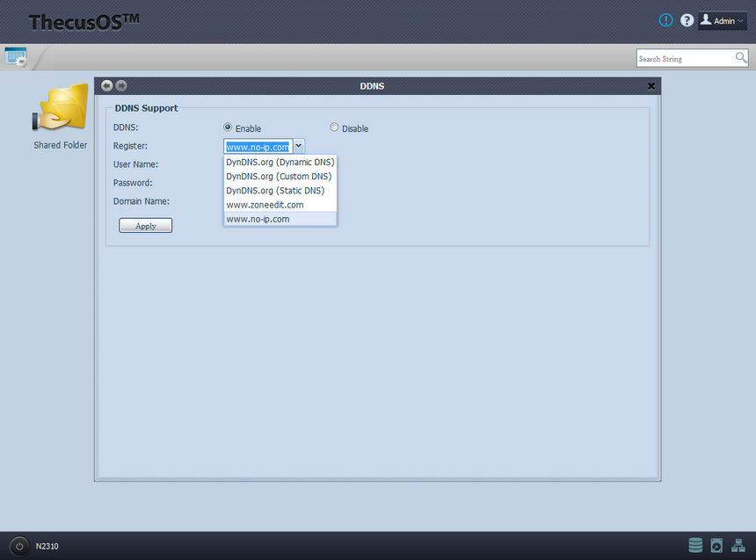Click the network status icon
Screen dimensions: 756x560
pos(738,545)
